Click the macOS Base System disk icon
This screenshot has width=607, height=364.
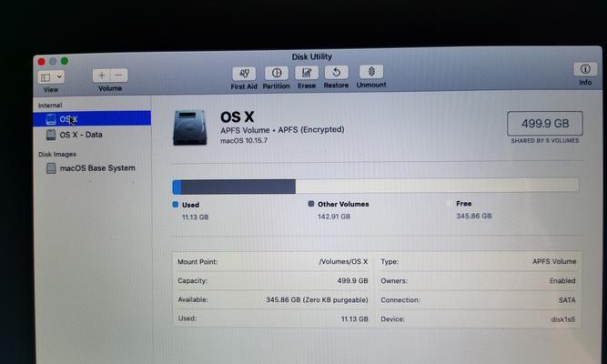[x=51, y=168]
